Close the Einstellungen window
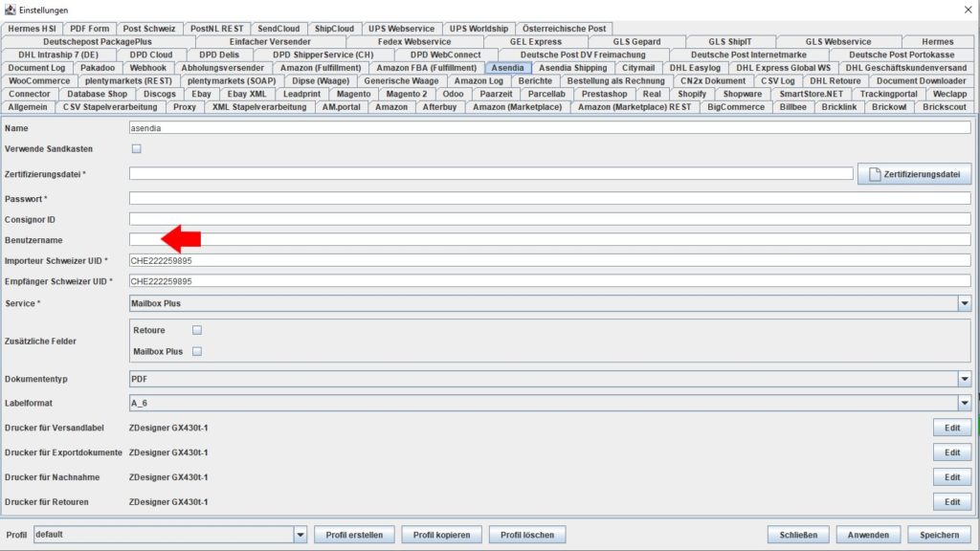Image resolution: width=980 pixels, height=551 pixels. pos(968,10)
